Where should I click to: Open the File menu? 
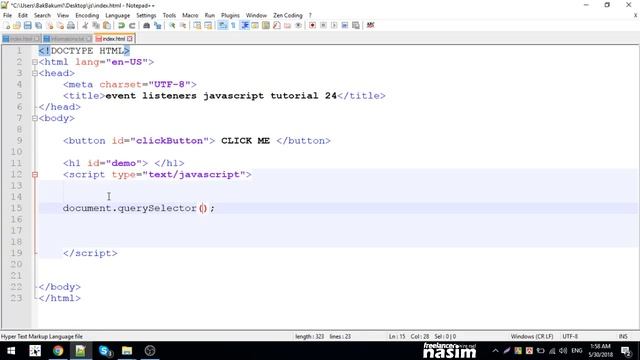7,16
